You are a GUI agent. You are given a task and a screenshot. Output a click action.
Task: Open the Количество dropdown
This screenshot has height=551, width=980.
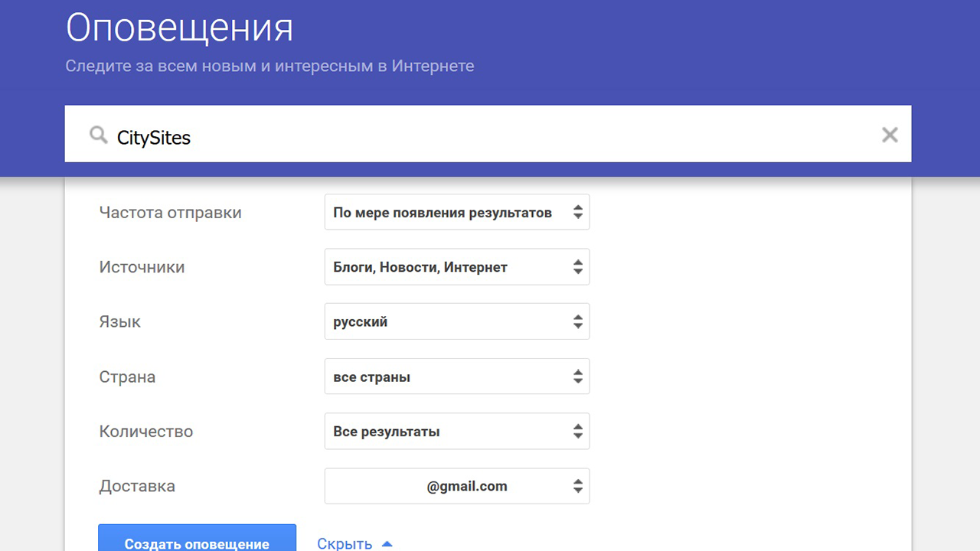click(x=457, y=432)
